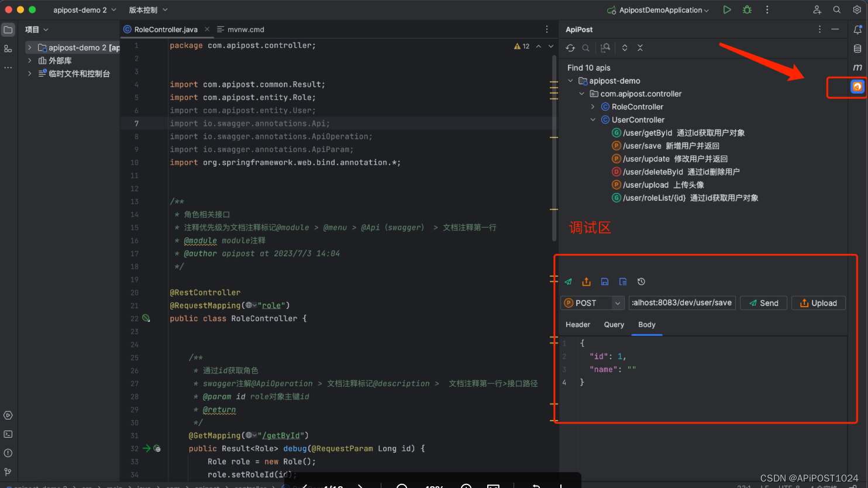Open IDE settings via the gear icon
The width and height of the screenshot is (868, 488).
tap(858, 9)
